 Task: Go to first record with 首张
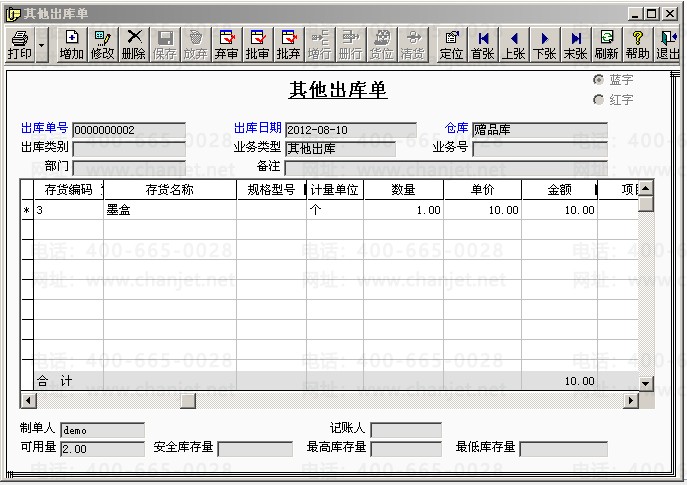(x=483, y=45)
